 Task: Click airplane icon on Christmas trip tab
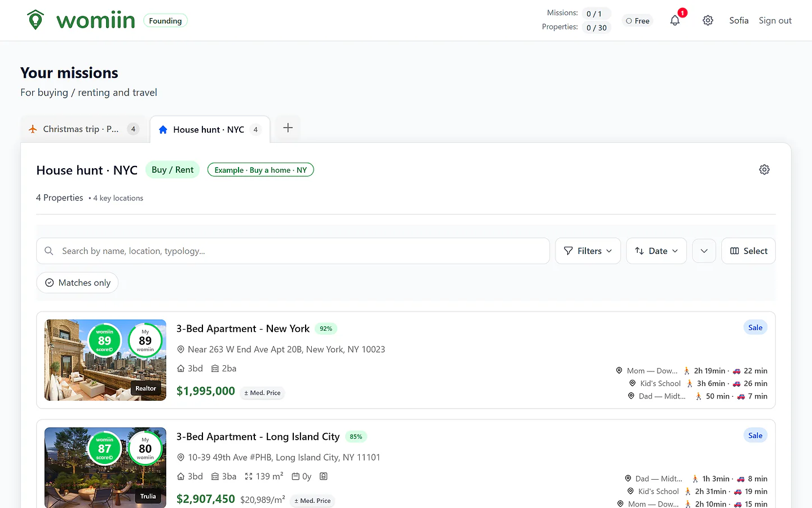(33, 129)
